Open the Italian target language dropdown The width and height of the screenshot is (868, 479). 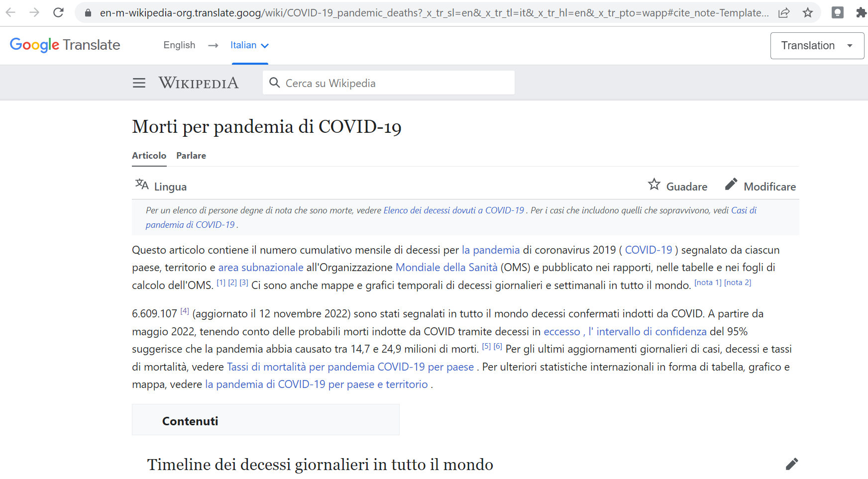pos(249,45)
